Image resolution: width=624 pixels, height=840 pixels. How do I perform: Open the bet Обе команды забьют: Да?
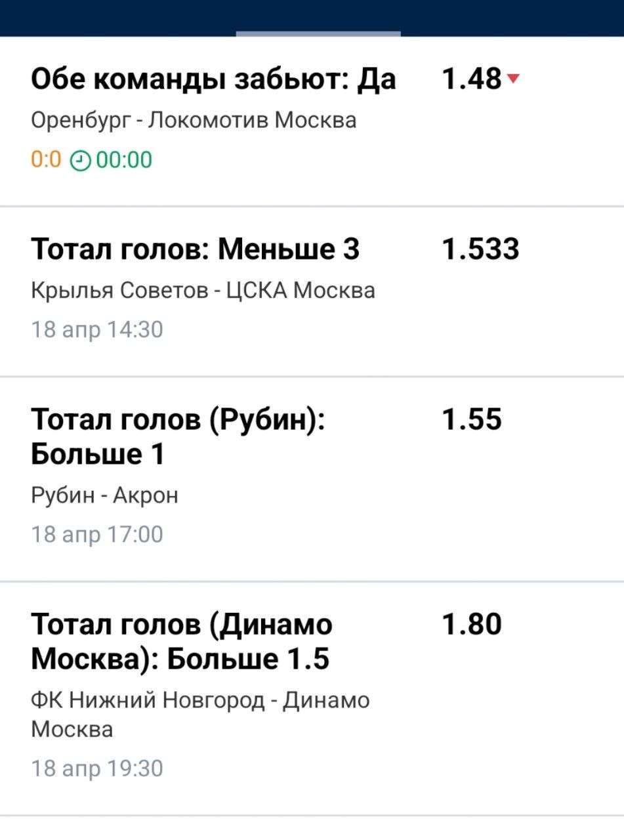pos(213,79)
